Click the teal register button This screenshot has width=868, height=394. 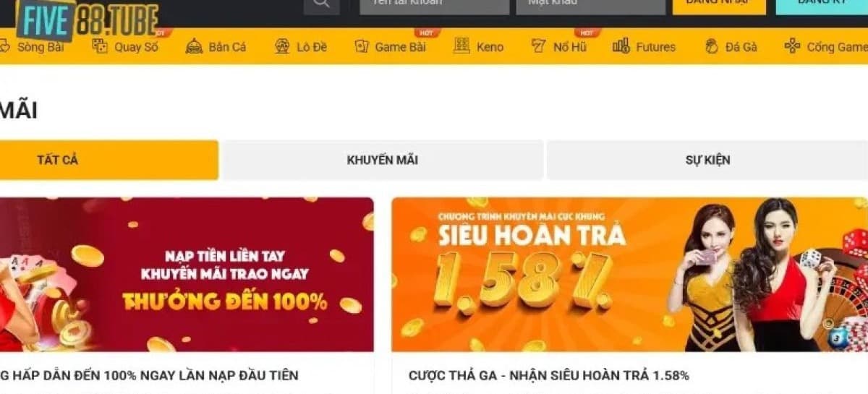(822, 6)
